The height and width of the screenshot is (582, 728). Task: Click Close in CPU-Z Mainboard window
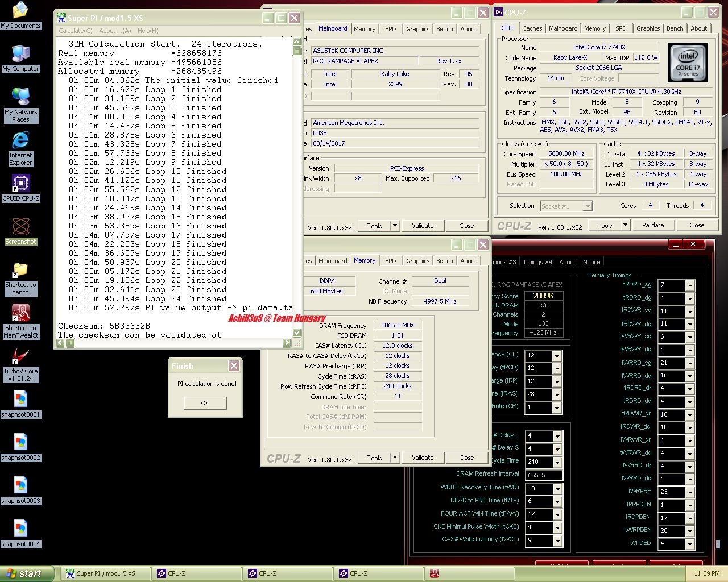[466, 226]
